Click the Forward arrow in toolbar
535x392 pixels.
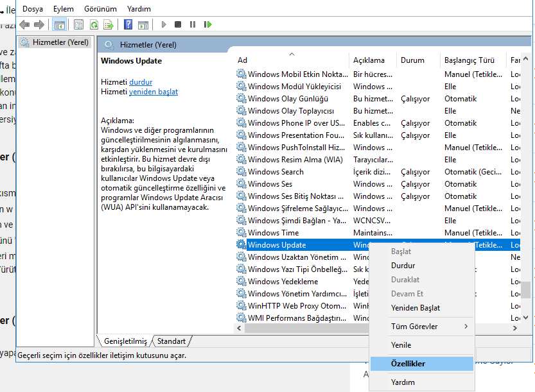39,24
